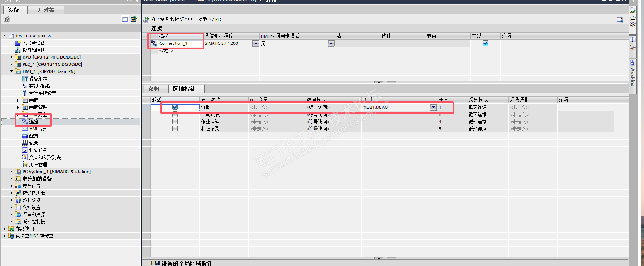Click the Connection_1 row connection icon
644x266 pixels.
tap(154, 43)
